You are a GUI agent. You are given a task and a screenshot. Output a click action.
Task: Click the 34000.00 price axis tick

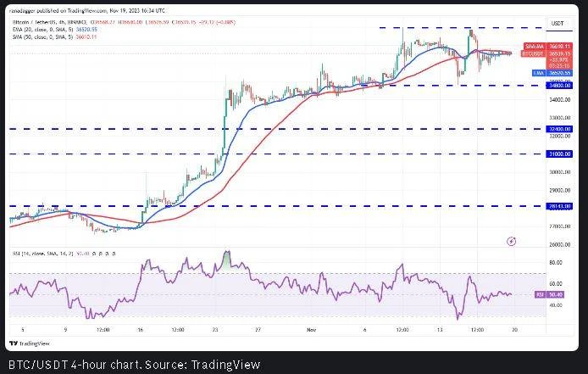coord(559,100)
